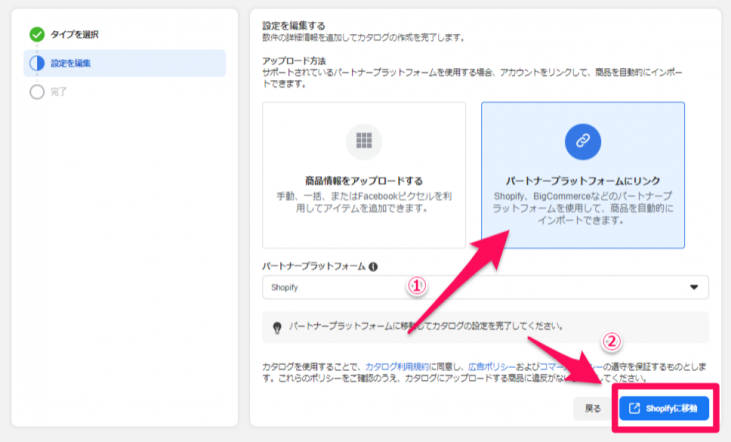The height and width of the screenshot is (442, 731).
Task: Choose the 商品情報をアップロードする card
Action: click(x=364, y=175)
